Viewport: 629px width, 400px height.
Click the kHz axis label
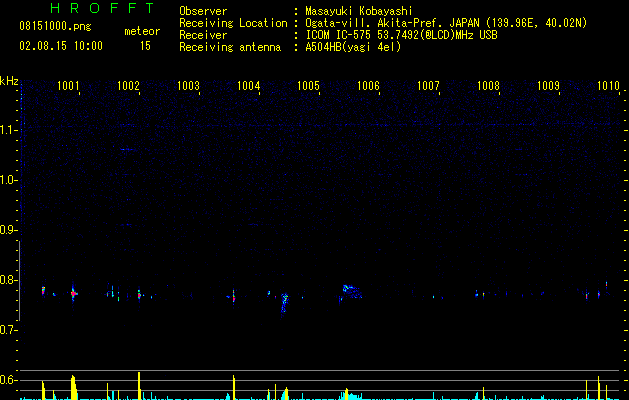pos(9,81)
